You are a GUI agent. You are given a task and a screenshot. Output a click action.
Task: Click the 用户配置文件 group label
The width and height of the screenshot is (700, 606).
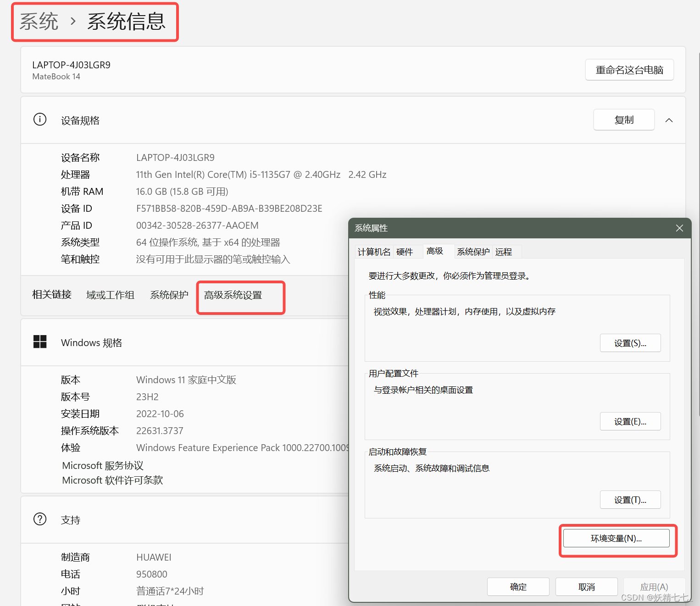tap(394, 374)
